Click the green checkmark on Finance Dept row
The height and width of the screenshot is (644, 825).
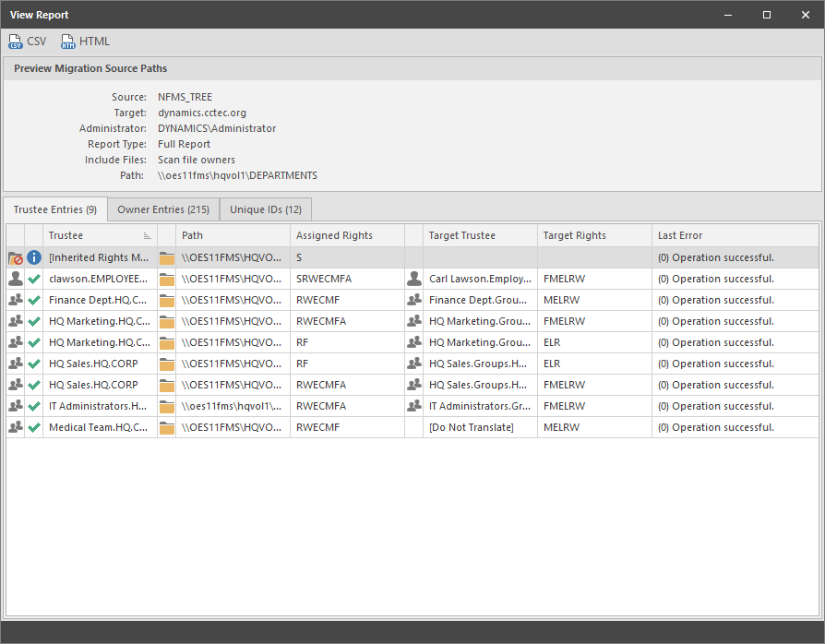pyautogui.click(x=34, y=300)
